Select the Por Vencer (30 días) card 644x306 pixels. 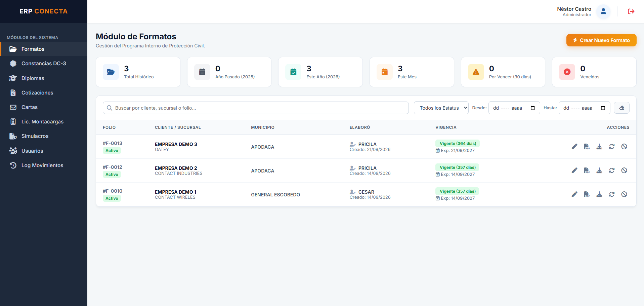tap(503, 72)
